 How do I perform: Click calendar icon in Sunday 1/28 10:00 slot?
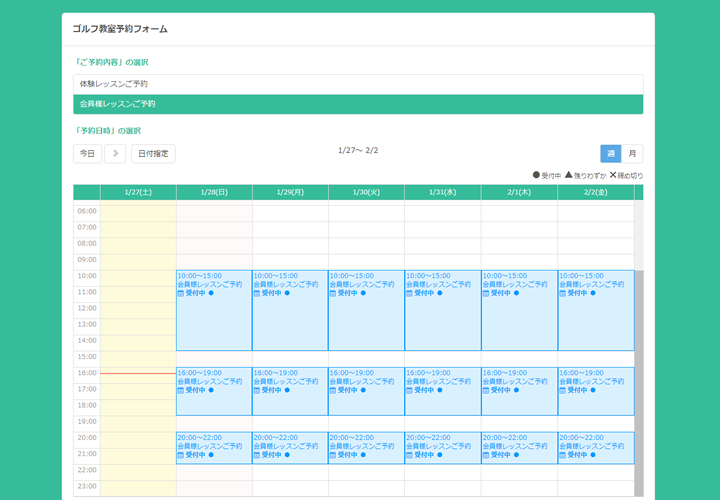tap(181, 294)
